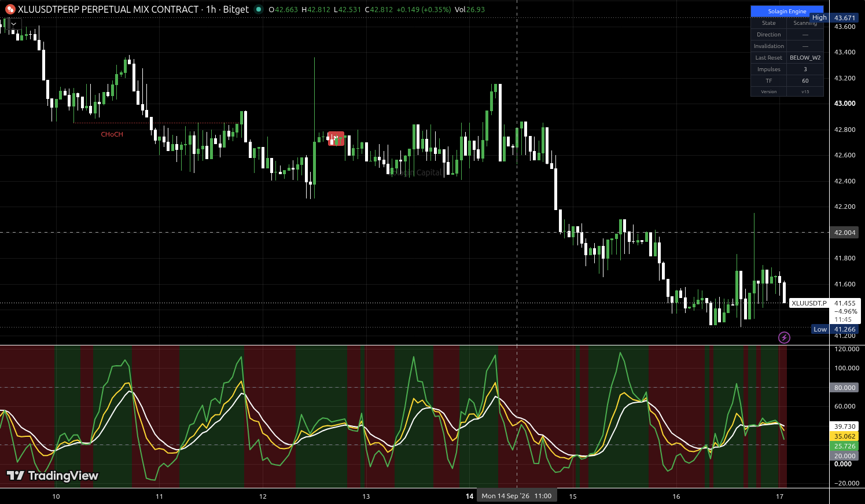Open the TradingView logo link
Viewport: 865px width, 504px height.
53,476
